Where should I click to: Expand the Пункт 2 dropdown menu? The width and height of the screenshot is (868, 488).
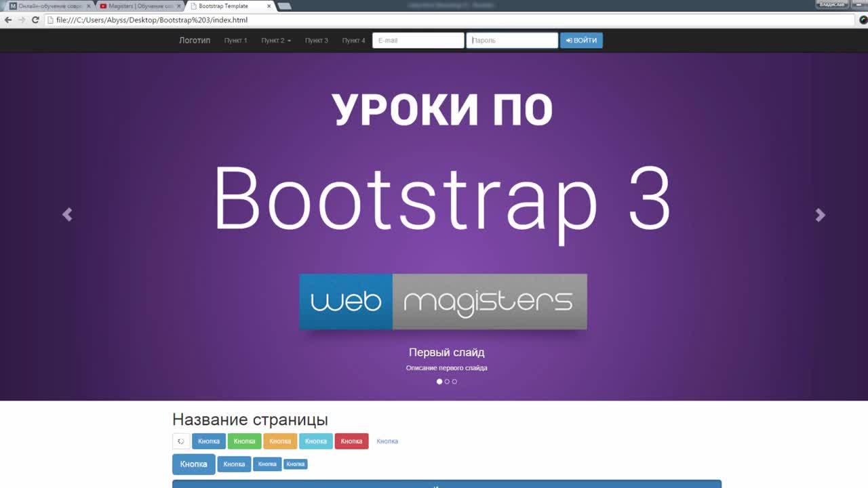click(276, 41)
